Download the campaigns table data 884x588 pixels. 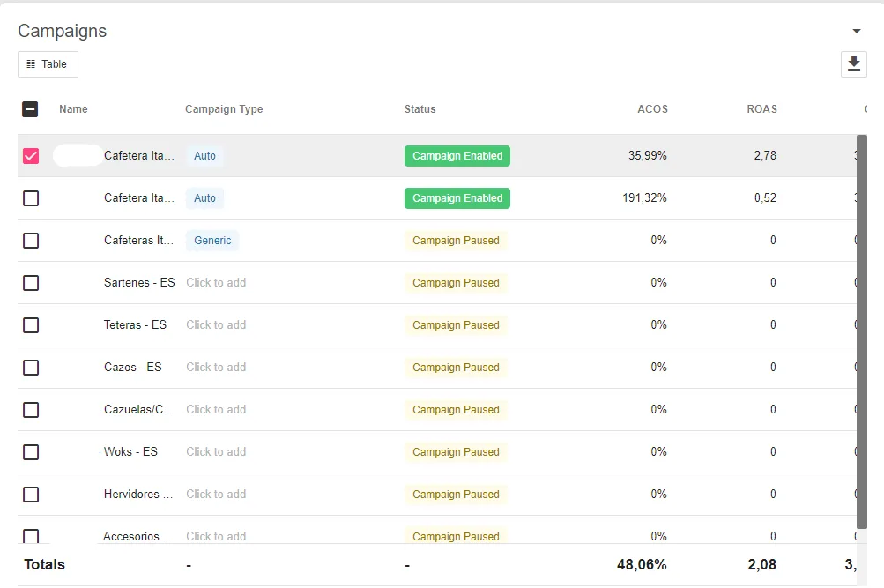click(853, 63)
